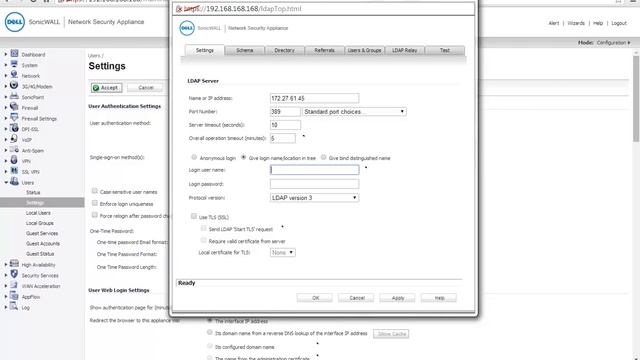Viewport: 640px width, 360px height.
Task: Open Guest Services in sidebar
Action: tap(42, 233)
